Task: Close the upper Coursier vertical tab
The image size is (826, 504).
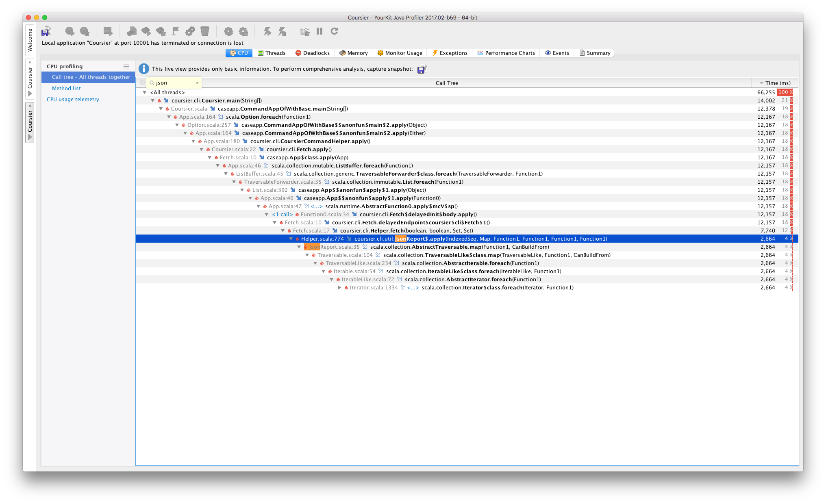Action: click(x=30, y=62)
